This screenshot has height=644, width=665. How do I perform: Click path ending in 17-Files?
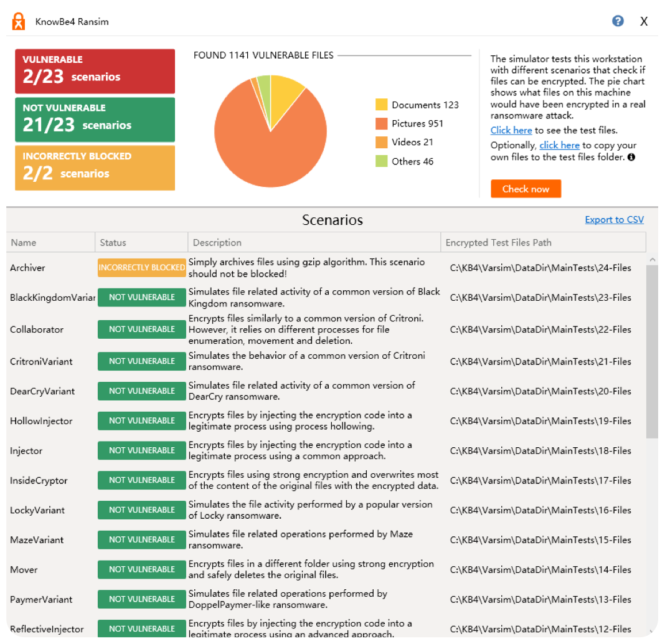[x=540, y=480]
